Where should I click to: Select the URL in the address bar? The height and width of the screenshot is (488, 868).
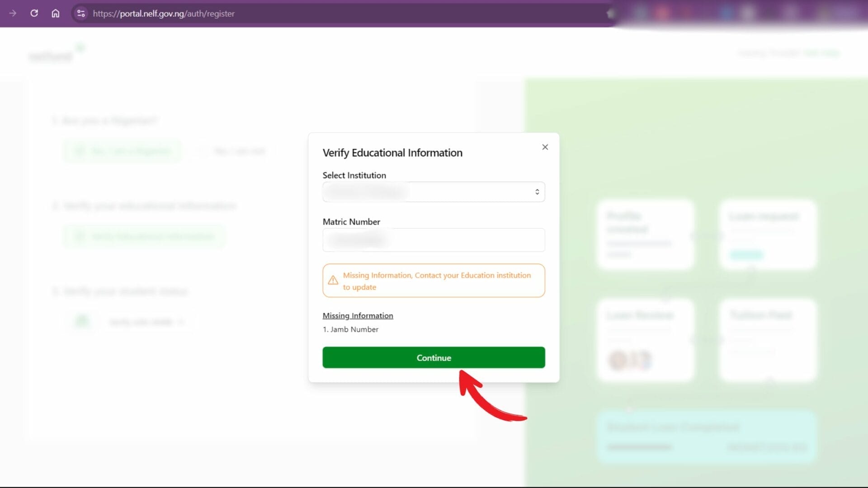[164, 14]
